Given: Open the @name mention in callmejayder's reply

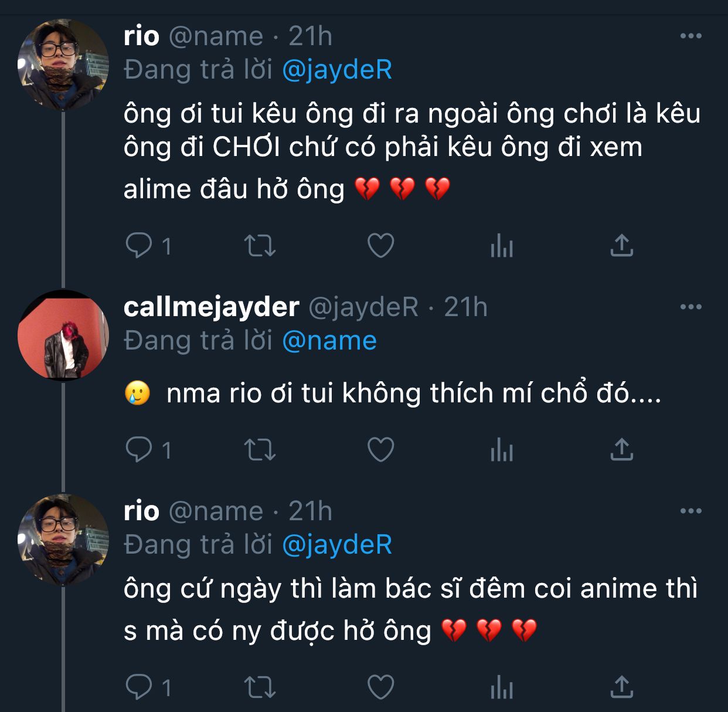Looking at the screenshot, I should [329, 341].
